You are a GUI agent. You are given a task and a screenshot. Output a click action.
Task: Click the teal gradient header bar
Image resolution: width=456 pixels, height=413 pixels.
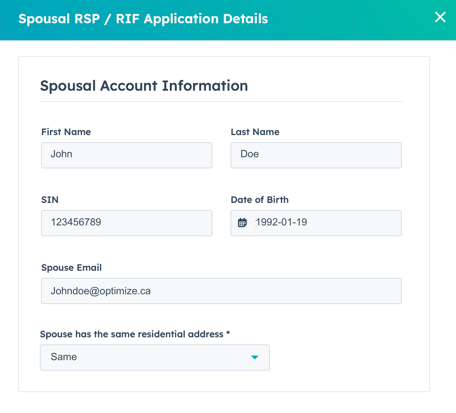point(228,20)
